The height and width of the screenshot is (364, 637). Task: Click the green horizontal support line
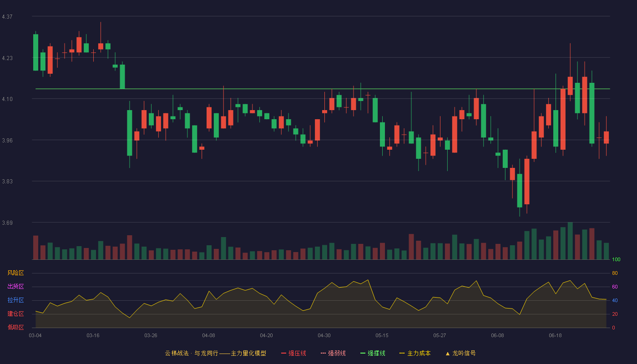point(323,89)
